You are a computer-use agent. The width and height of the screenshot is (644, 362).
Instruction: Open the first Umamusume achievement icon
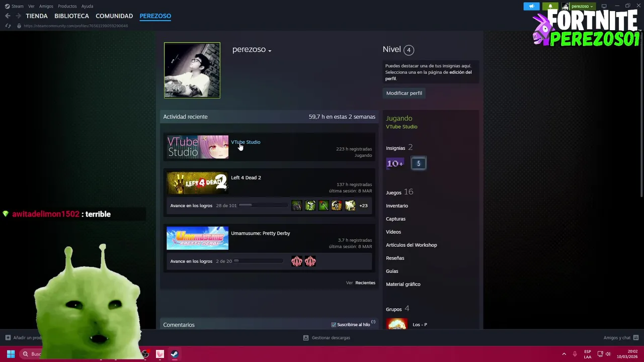pyautogui.click(x=297, y=261)
